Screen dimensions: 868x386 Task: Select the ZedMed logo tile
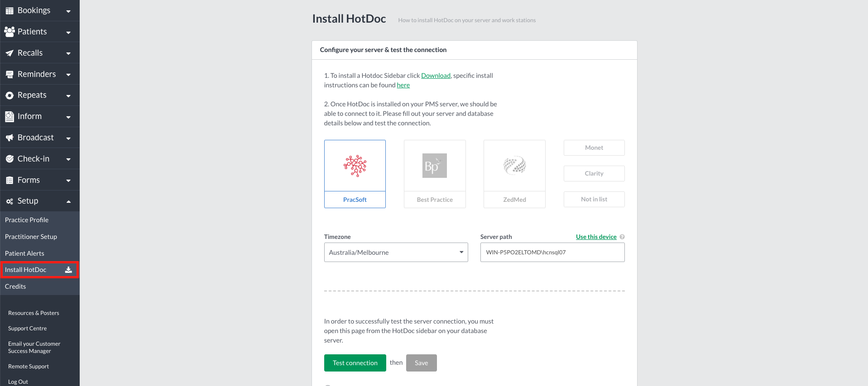click(x=515, y=166)
